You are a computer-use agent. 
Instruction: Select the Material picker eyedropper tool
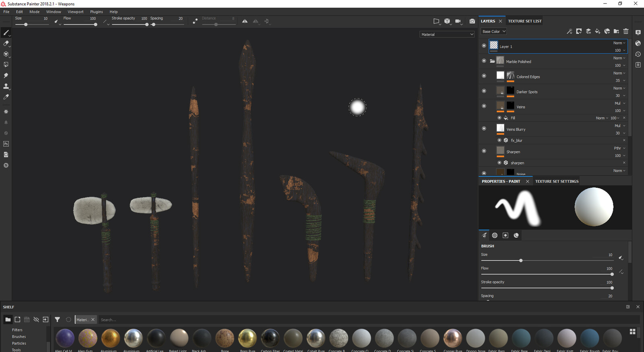(x=6, y=97)
